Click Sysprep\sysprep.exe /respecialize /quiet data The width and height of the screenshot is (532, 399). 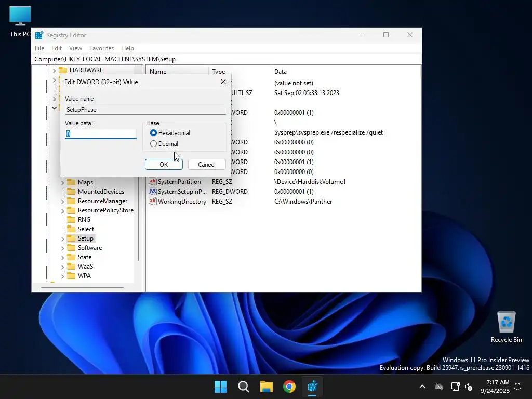[x=328, y=132]
